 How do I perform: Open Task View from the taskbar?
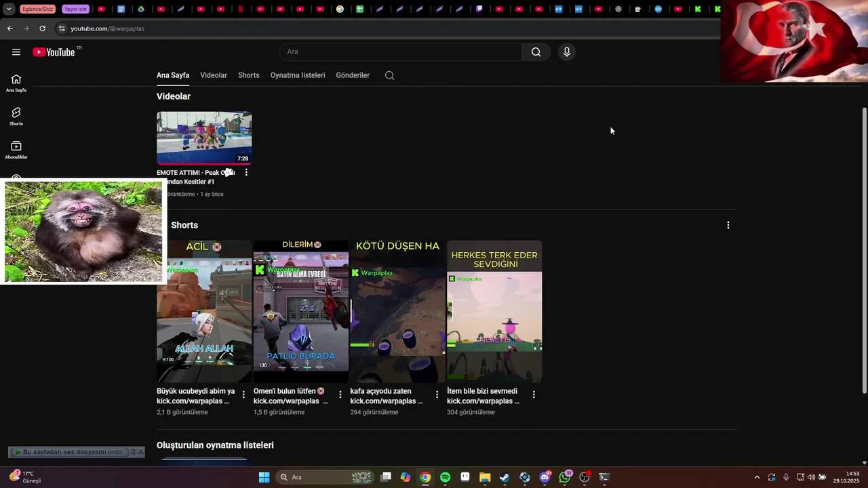pyautogui.click(x=386, y=477)
